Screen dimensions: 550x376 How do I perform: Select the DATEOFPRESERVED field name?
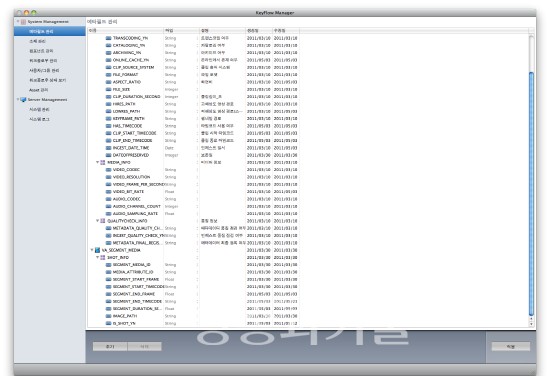(131, 155)
